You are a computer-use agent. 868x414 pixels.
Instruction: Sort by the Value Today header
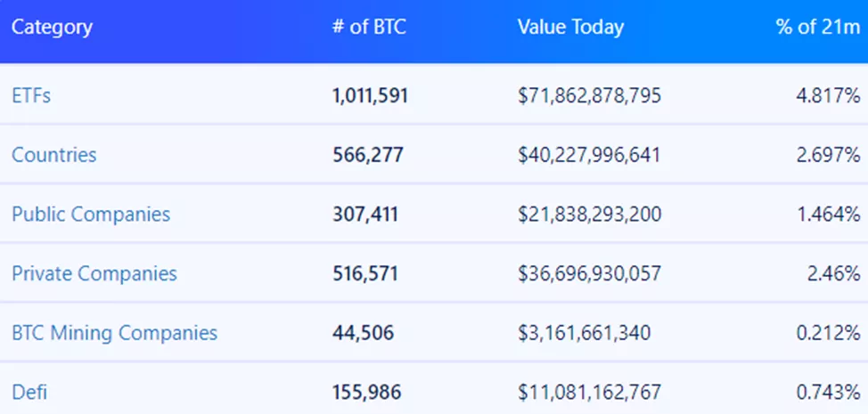(570, 27)
